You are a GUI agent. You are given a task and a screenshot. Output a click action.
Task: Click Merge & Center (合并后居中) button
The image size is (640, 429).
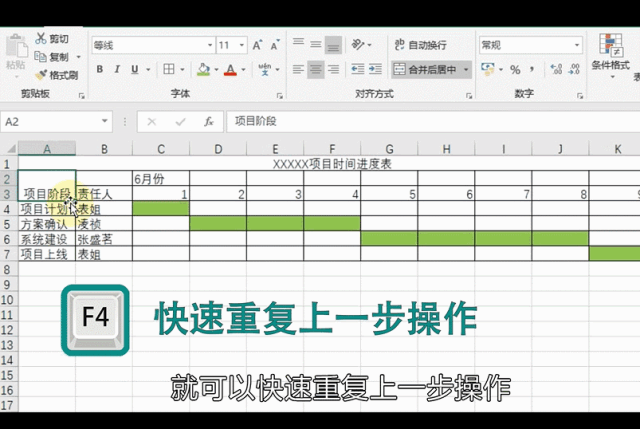click(x=426, y=70)
